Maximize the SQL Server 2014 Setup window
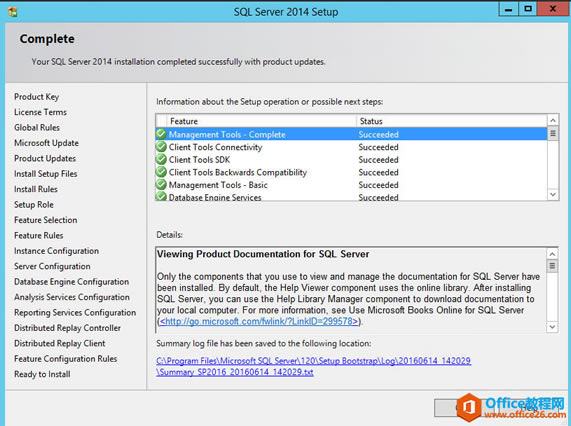The height and width of the screenshot is (426, 571). coord(527,9)
